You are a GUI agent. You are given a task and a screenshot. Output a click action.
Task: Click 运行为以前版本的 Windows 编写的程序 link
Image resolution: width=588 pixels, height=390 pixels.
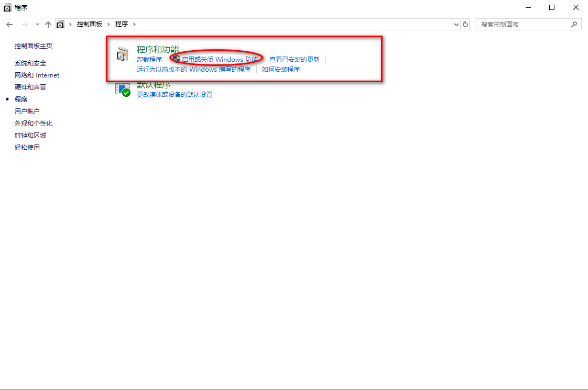pyautogui.click(x=193, y=70)
